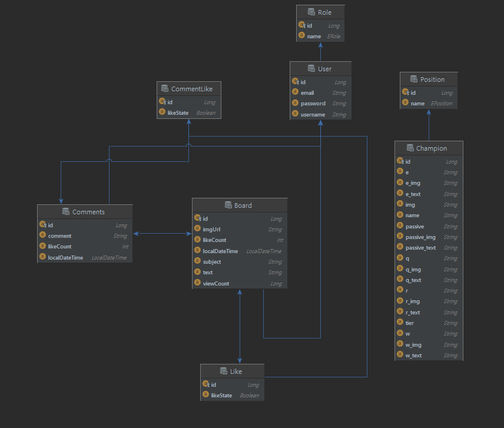The width and height of the screenshot is (504, 428).
Task: Select subject field in Board
Action: pos(240,262)
